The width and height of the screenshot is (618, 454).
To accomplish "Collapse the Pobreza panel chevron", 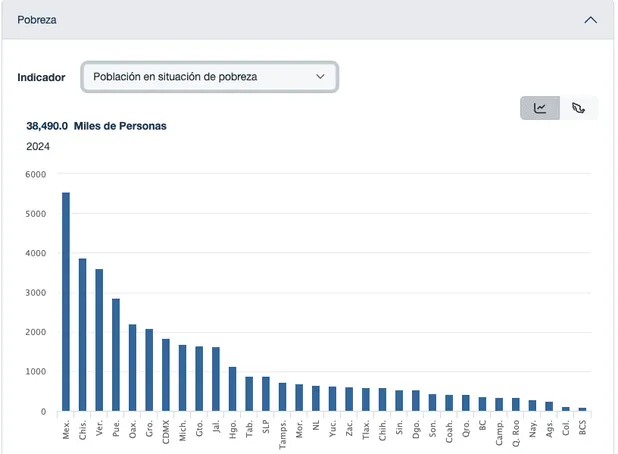I will [x=590, y=20].
